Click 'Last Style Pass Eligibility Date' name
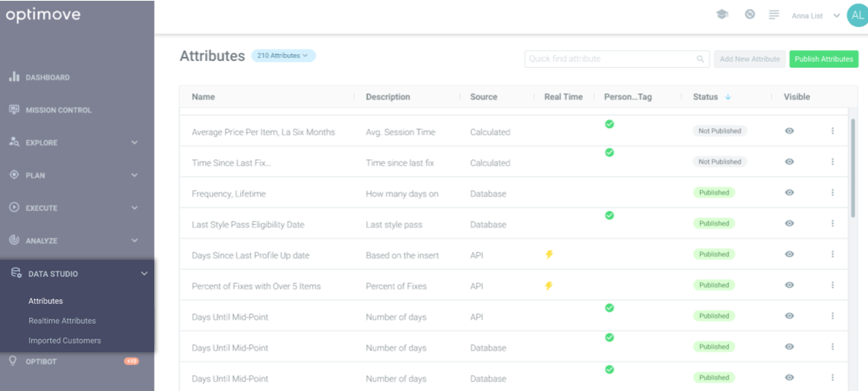This screenshot has height=391, width=868. pyautogui.click(x=248, y=225)
